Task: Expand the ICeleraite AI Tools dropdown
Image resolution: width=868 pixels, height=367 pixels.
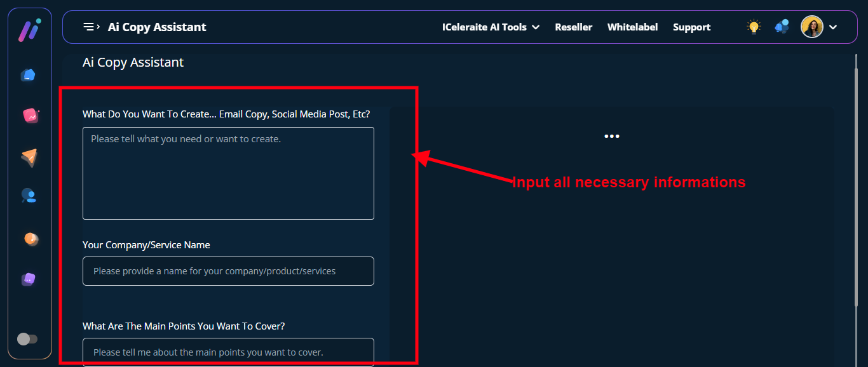Action: pyautogui.click(x=491, y=27)
